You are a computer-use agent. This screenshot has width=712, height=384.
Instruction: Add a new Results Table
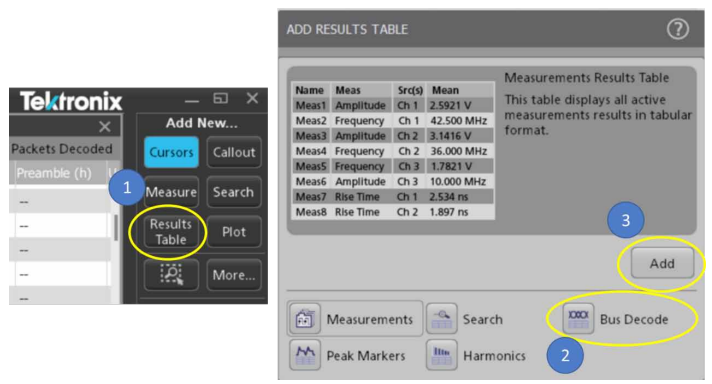click(x=171, y=232)
